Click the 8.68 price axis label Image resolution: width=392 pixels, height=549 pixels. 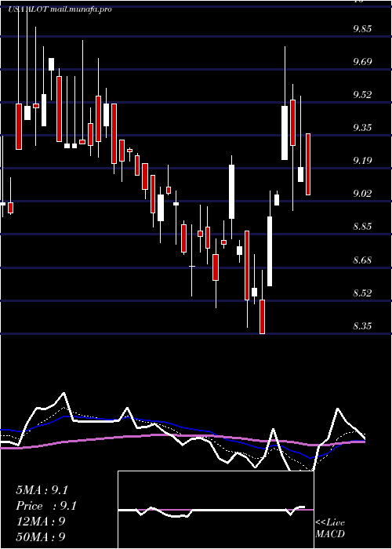pyautogui.click(x=362, y=260)
